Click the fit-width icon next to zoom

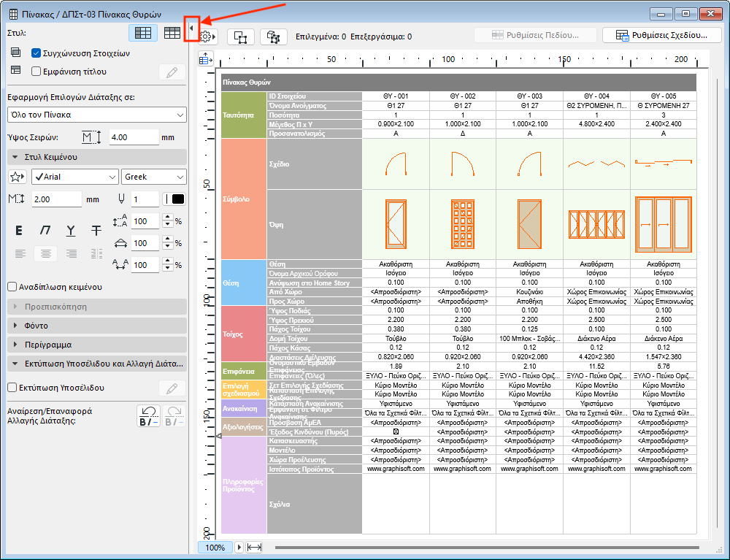pyautogui.click(x=255, y=547)
